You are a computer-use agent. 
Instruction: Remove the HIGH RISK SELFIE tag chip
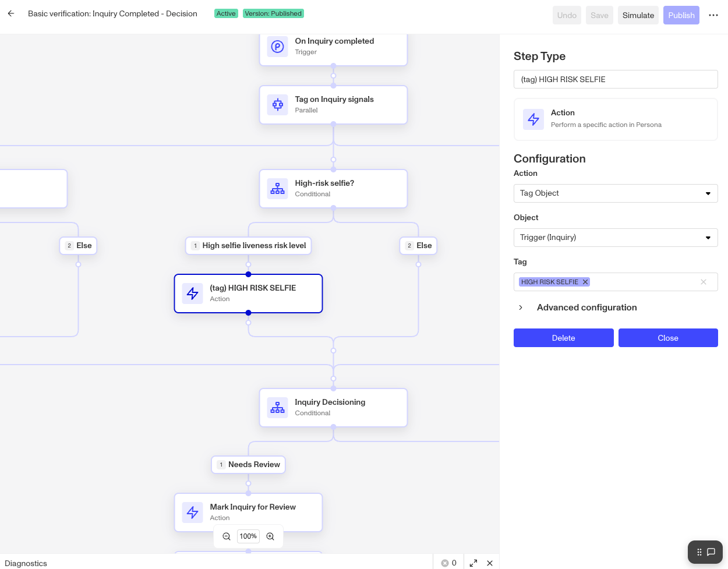pos(585,282)
